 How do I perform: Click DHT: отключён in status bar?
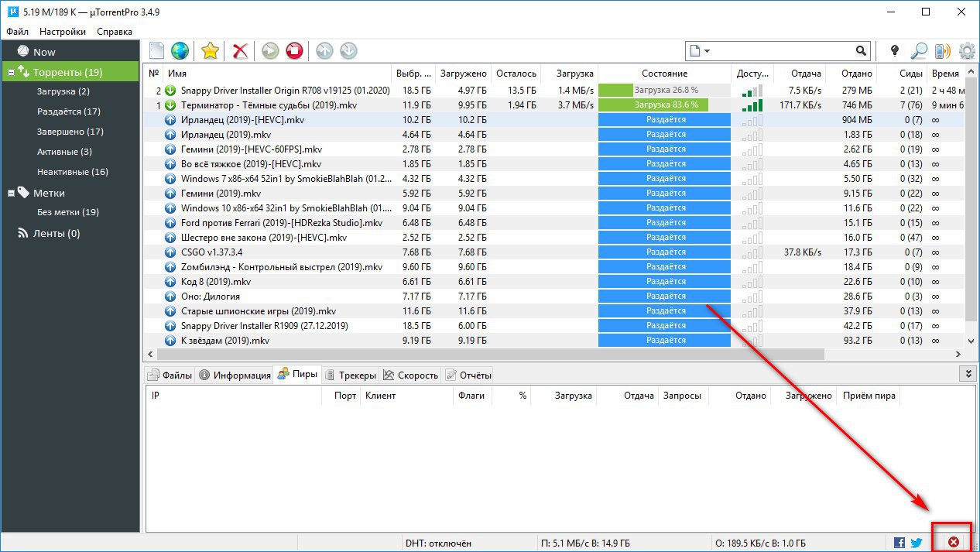(438, 543)
